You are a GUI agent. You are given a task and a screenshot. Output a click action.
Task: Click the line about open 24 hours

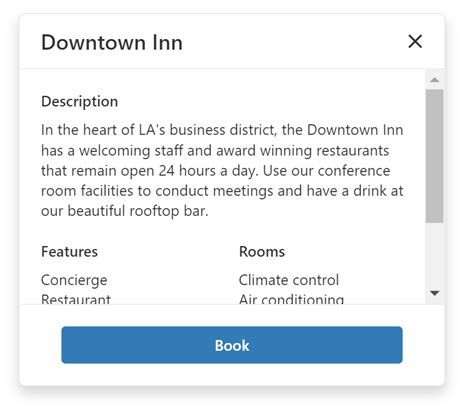point(216,171)
